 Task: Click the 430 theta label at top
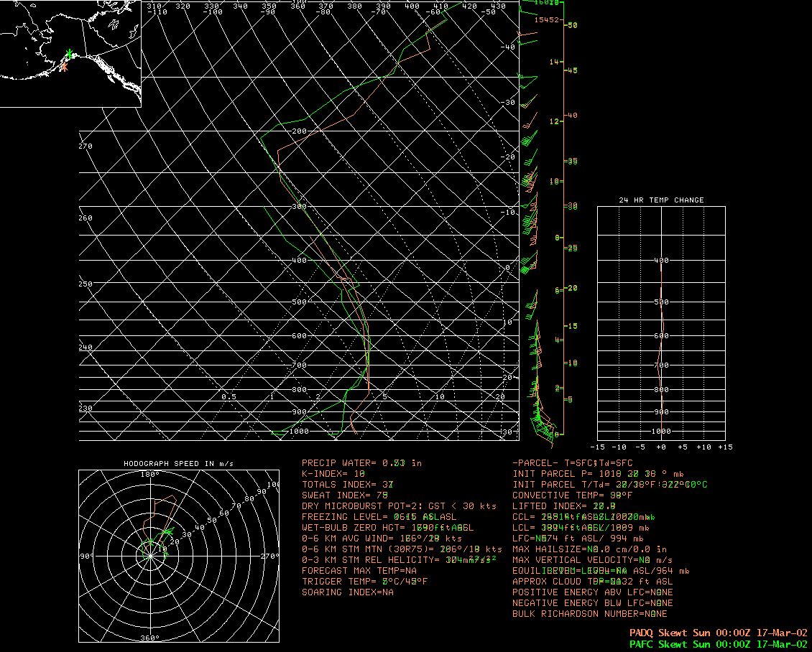(x=498, y=6)
